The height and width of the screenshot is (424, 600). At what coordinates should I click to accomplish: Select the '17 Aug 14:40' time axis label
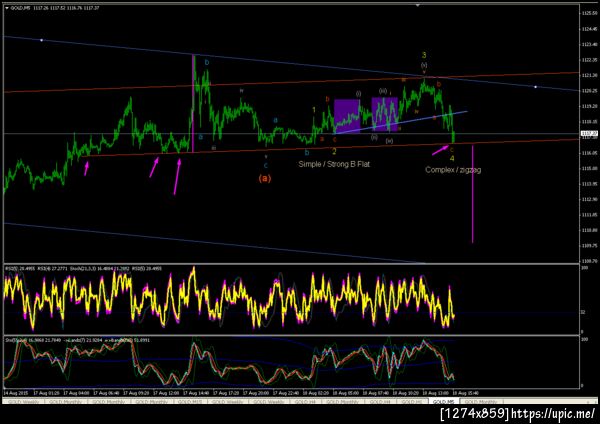click(196, 393)
